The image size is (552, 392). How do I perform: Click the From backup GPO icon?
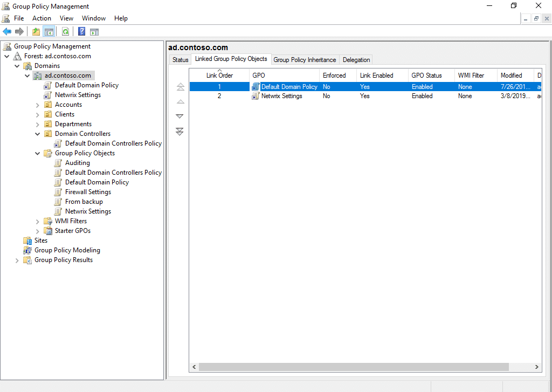[x=58, y=202]
